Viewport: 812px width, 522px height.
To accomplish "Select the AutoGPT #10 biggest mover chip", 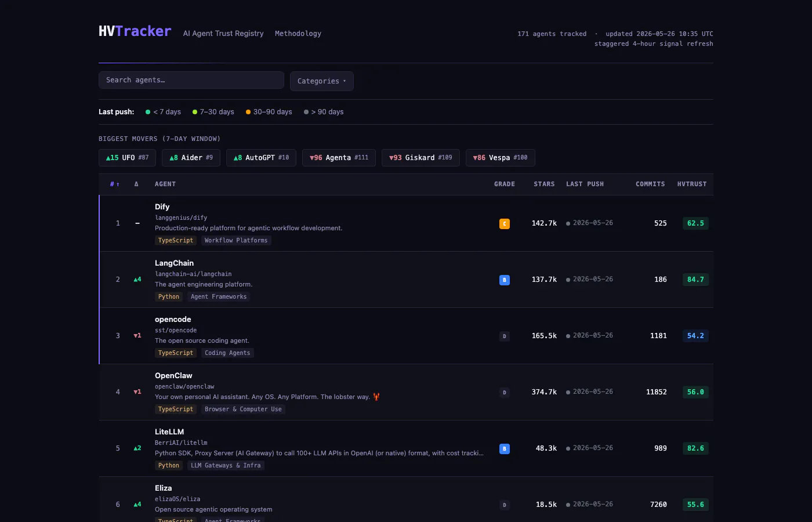I will [261, 158].
